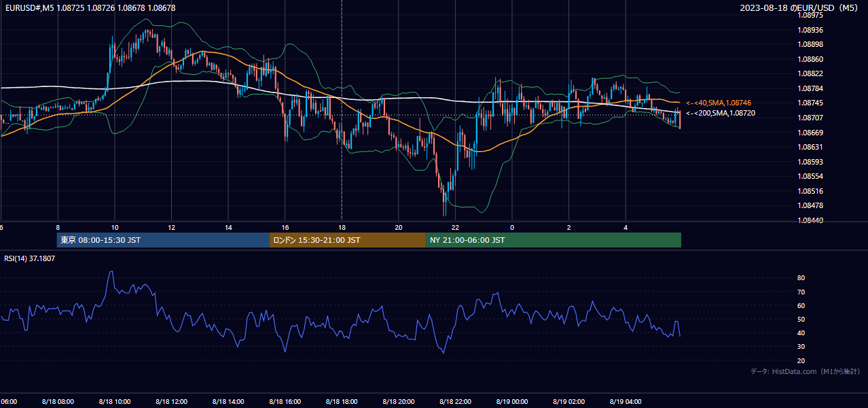
Task: Click the 1.08516 price axis label
Action: pos(810,191)
